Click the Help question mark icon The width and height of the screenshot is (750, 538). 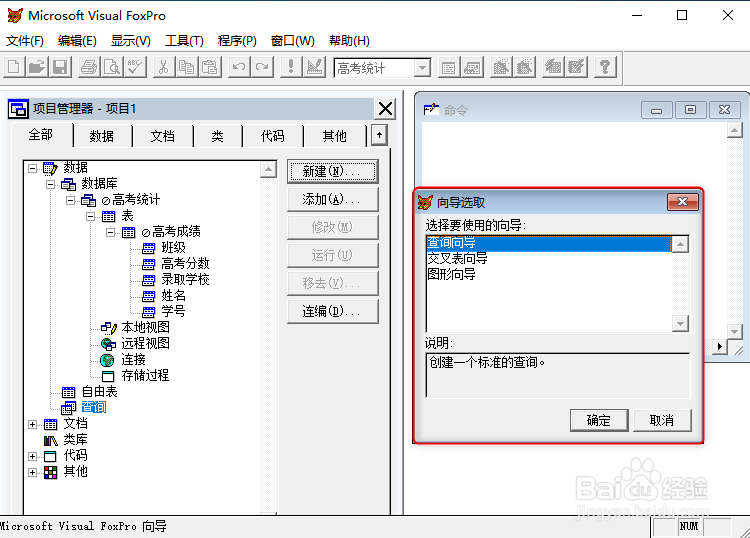click(605, 67)
